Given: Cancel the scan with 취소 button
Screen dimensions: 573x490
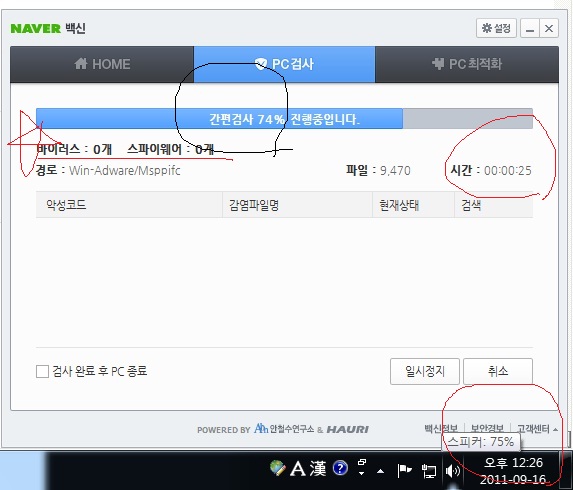Looking at the screenshot, I should pyautogui.click(x=498, y=371).
